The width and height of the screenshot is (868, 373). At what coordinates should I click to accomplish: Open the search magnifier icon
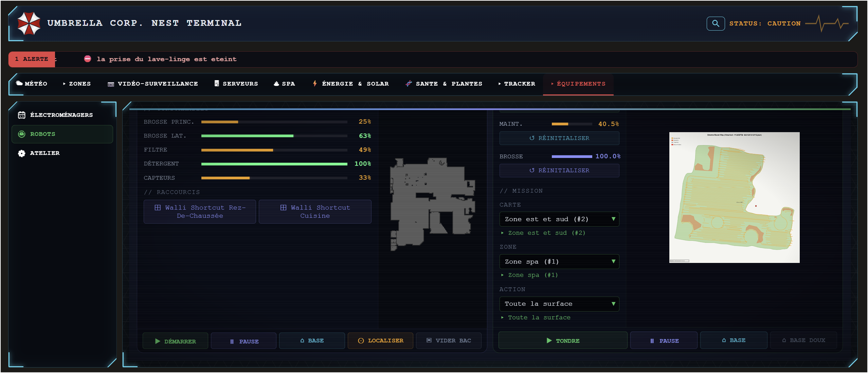coord(716,23)
